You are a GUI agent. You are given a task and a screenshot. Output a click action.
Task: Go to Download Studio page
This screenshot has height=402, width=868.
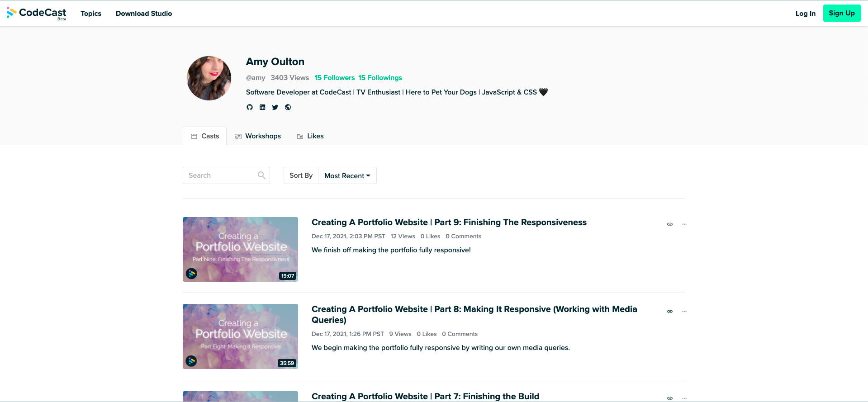144,14
